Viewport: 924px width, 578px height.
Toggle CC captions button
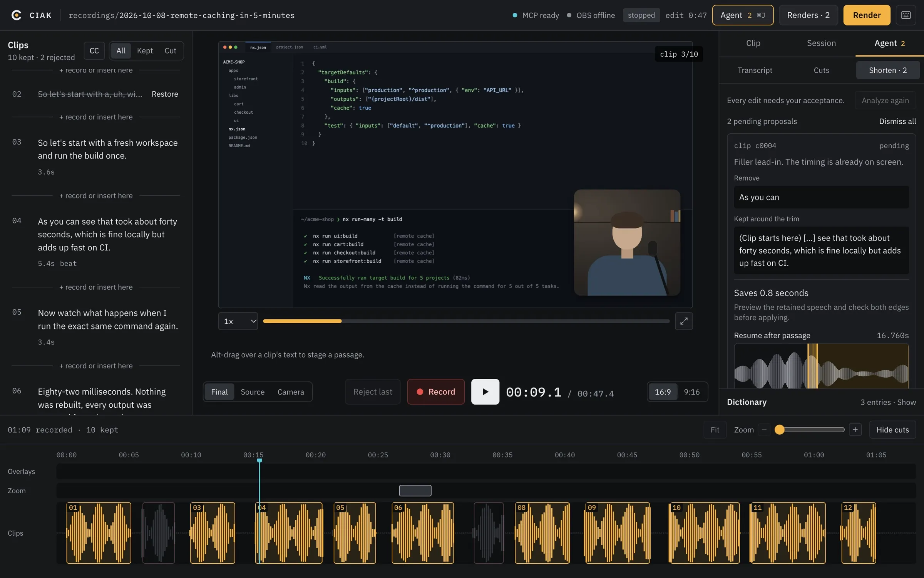tap(94, 50)
